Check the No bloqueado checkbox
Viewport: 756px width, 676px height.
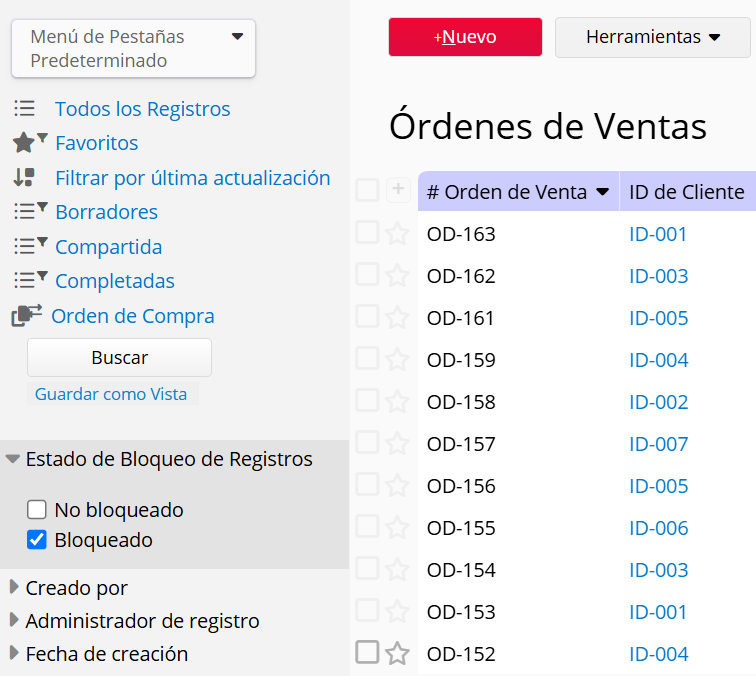point(37,510)
